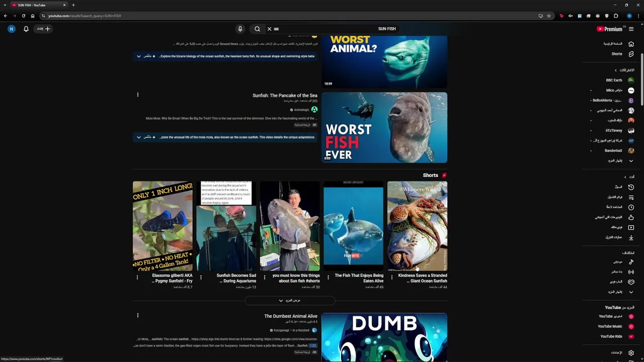Select the SUN FISH - YouTube tab
The width and height of the screenshot is (644, 362).
(x=39, y=5)
